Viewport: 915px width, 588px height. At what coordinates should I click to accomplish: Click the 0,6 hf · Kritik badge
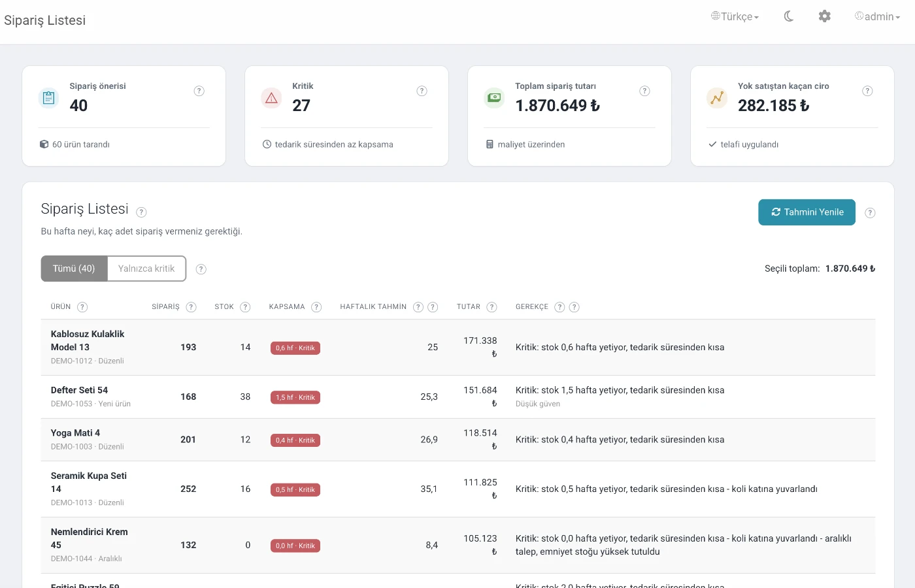pos(295,348)
